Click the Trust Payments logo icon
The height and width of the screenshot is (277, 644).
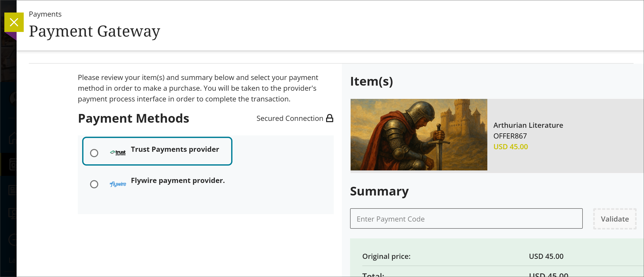(x=118, y=152)
